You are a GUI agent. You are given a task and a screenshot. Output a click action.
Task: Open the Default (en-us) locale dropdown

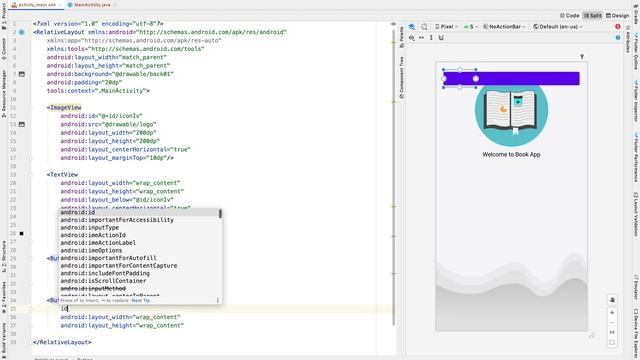pos(558,27)
